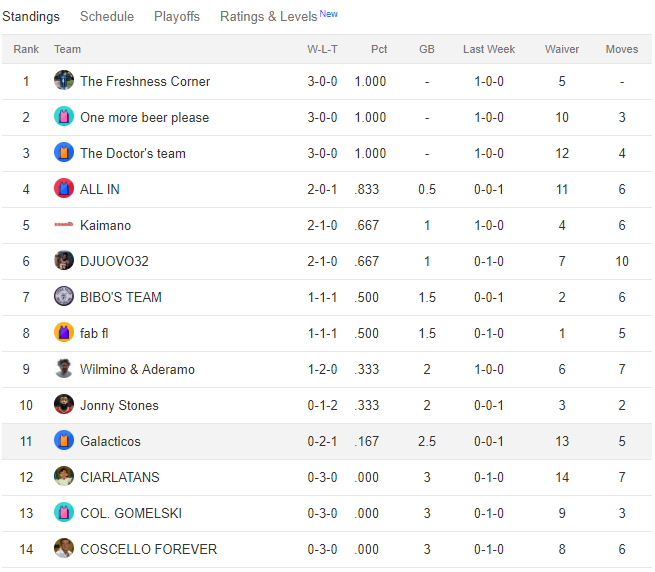Click the COSCELLO FOREVER avatar
The image size is (655, 572).
point(64,549)
